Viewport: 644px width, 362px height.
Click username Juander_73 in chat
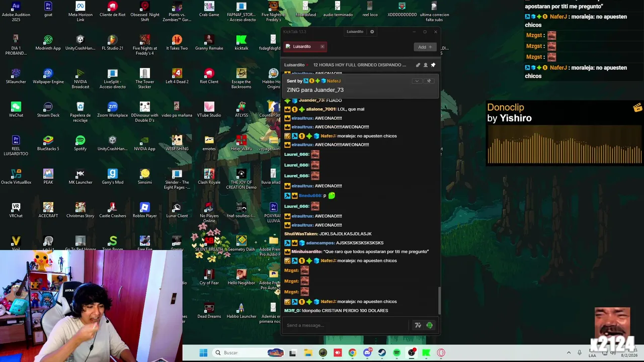click(311, 100)
